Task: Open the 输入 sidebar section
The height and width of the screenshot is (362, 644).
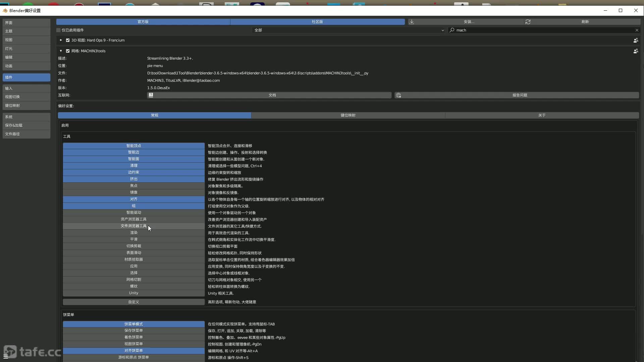Action: (26, 88)
